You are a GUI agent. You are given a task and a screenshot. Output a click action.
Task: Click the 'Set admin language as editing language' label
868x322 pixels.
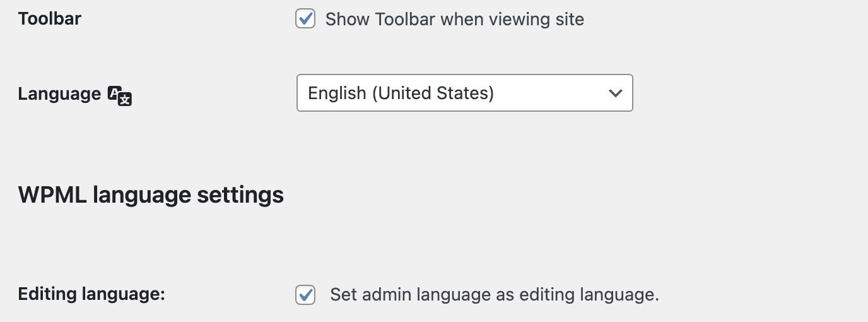tap(495, 295)
